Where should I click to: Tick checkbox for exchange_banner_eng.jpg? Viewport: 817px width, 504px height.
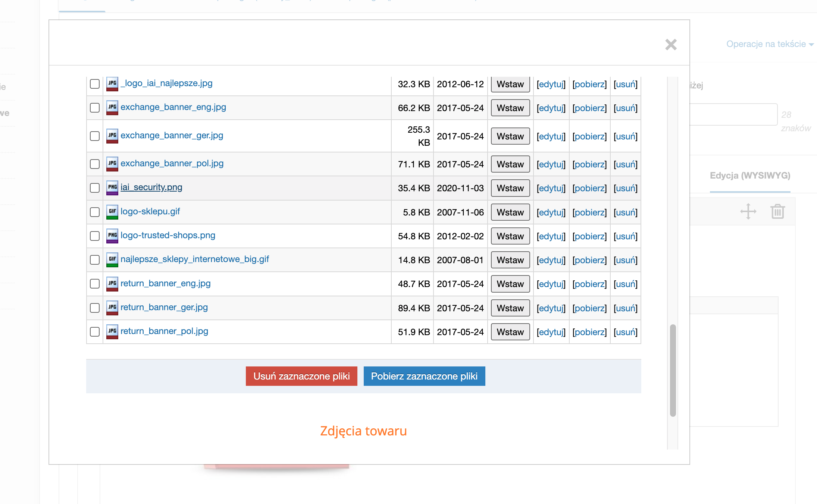[x=95, y=108]
